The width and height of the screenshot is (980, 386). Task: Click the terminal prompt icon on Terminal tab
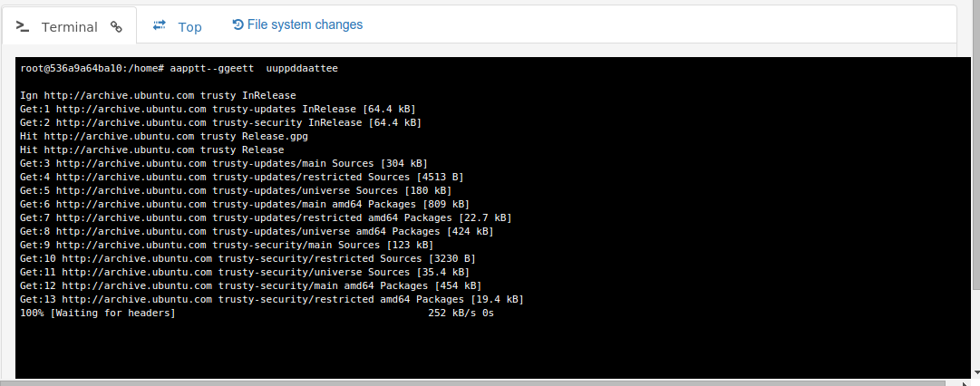[24, 26]
